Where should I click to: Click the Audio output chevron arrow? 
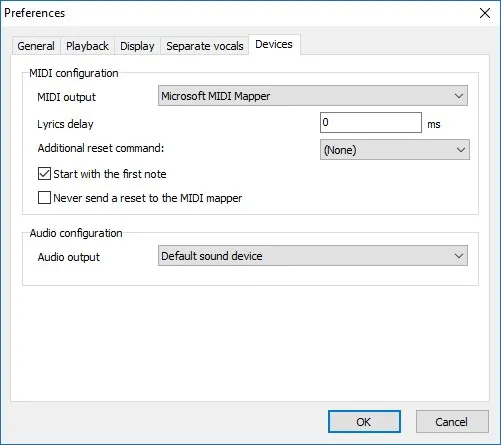point(459,256)
